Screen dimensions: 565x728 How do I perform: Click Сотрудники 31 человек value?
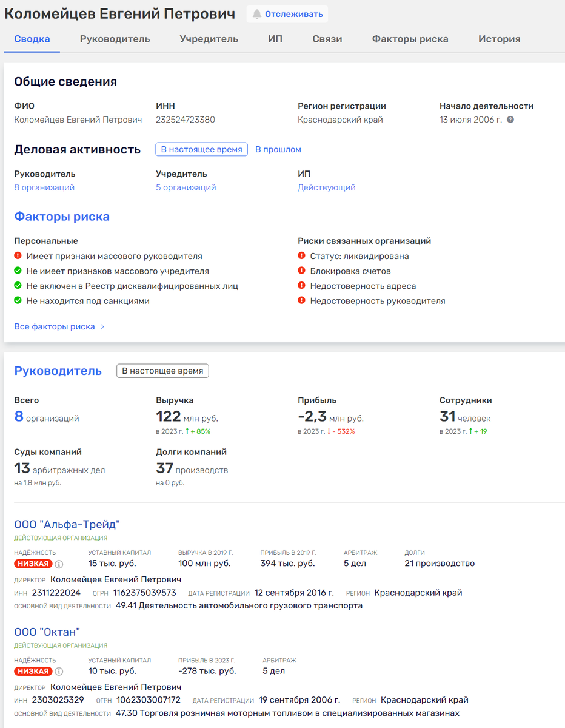click(x=465, y=417)
